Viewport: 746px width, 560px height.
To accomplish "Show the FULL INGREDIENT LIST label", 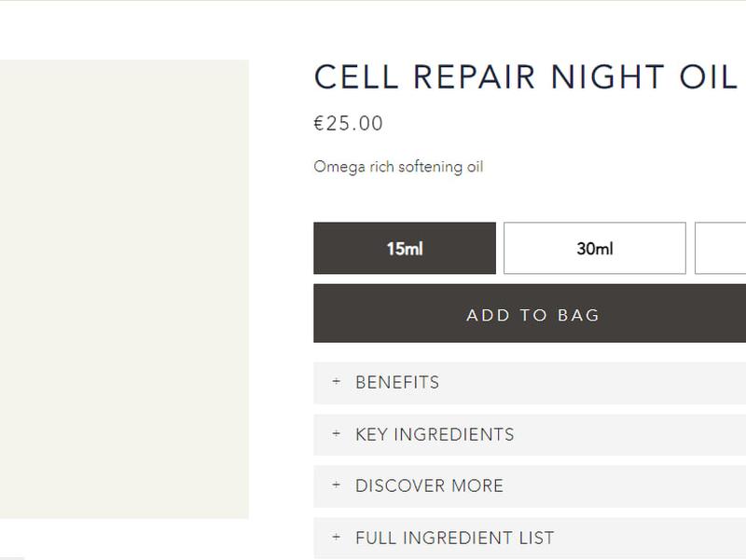I will (x=454, y=538).
